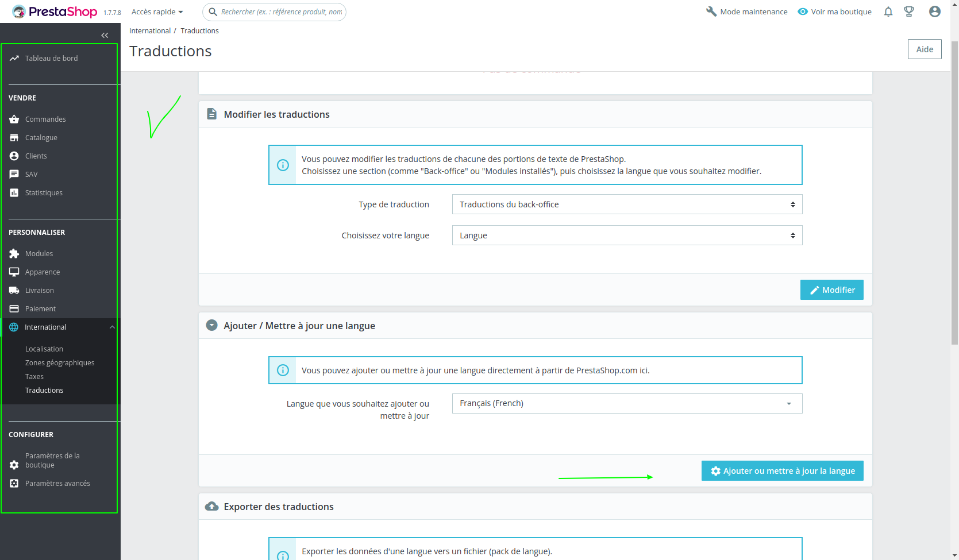This screenshot has height=560, width=959.
Task: Open the user account avatar icon
Action: [934, 11]
